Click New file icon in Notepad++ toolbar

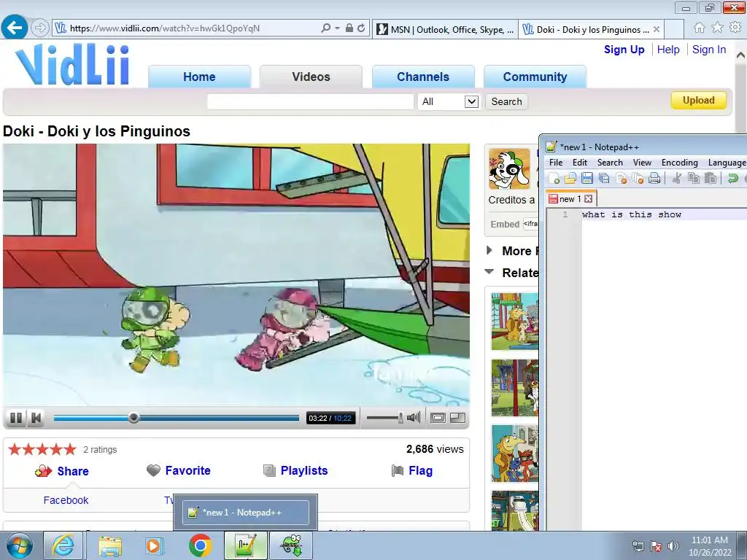coord(554,178)
